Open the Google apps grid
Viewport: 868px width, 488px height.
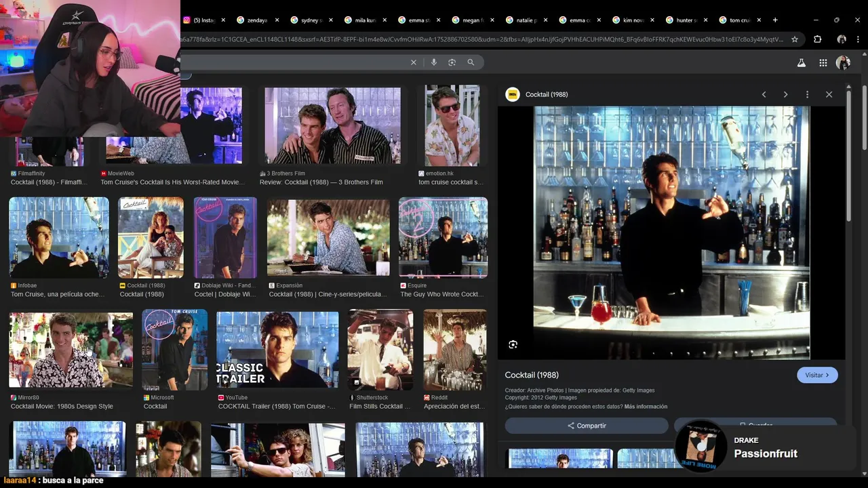(x=823, y=62)
